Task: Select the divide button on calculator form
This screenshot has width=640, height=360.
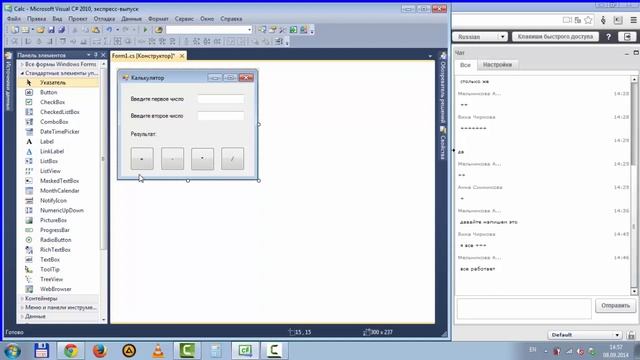Action: coord(232,158)
